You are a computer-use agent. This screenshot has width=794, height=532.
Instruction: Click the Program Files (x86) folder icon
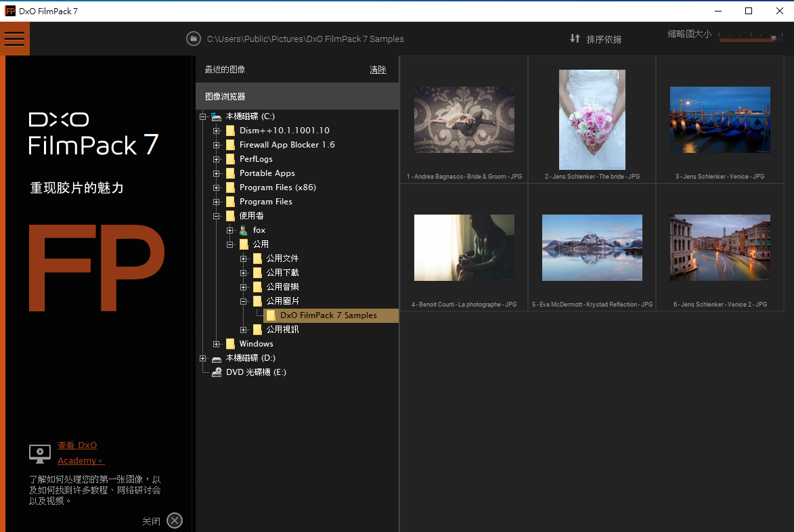[x=230, y=187]
